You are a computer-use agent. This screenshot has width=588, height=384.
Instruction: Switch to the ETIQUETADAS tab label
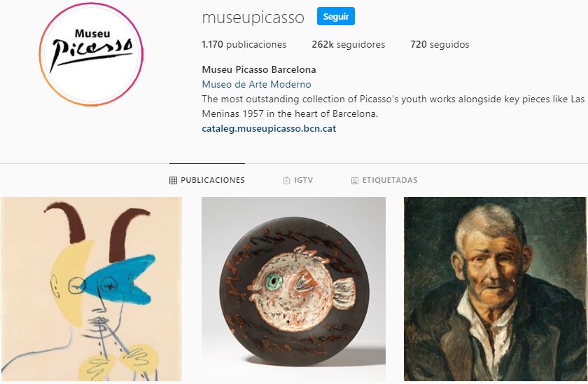pyautogui.click(x=390, y=180)
